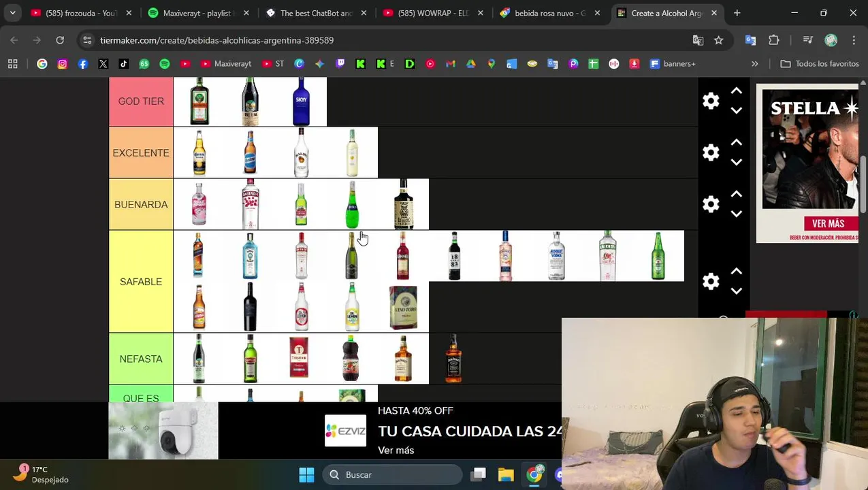Open the Windows Start menu
Screen dimensions: 868x490
[306, 475]
